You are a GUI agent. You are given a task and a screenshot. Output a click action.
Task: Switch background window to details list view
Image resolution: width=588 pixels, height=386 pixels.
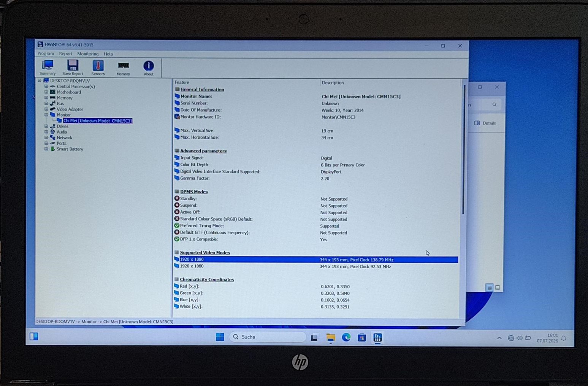[490, 288]
